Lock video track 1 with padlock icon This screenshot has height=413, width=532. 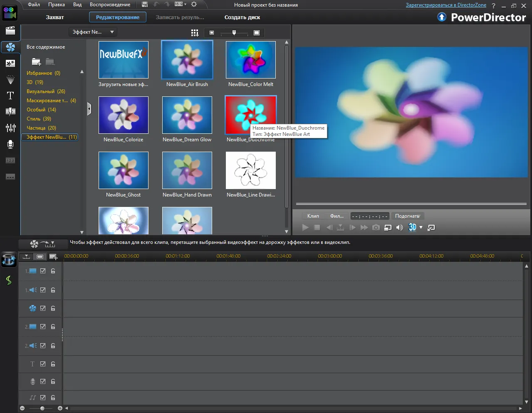click(x=53, y=271)
